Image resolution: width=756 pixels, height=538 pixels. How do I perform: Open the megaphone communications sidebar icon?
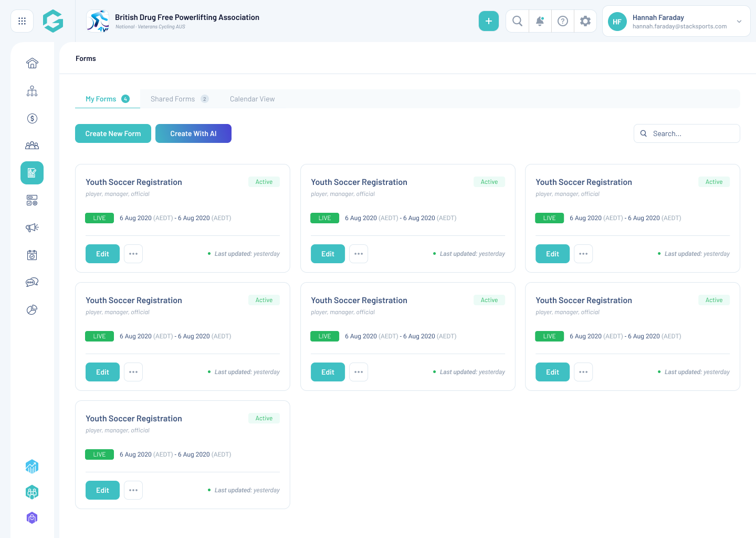tap(32, 227)
